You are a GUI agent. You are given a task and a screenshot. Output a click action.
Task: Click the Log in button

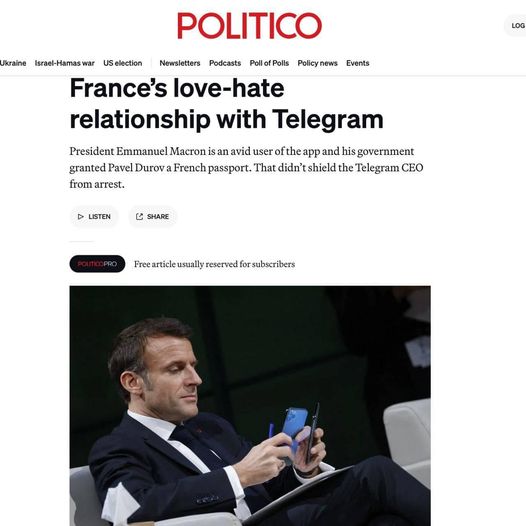516,25
